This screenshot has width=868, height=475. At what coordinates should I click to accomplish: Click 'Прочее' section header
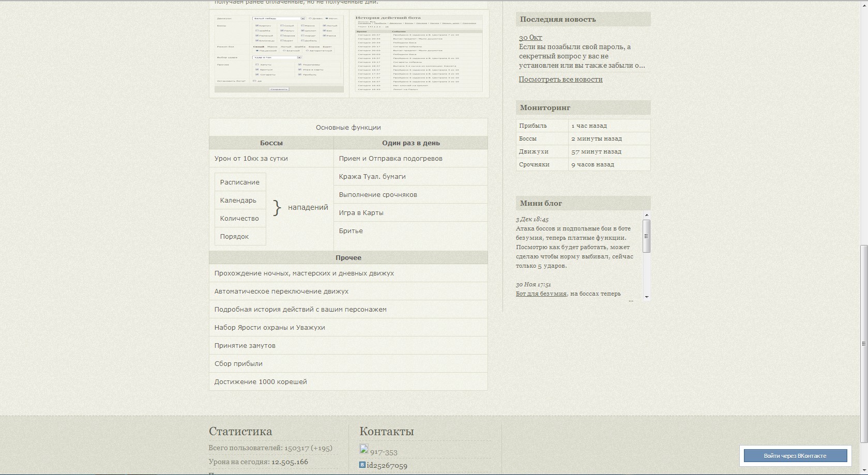pyautogui.click(x=348, y=257)
